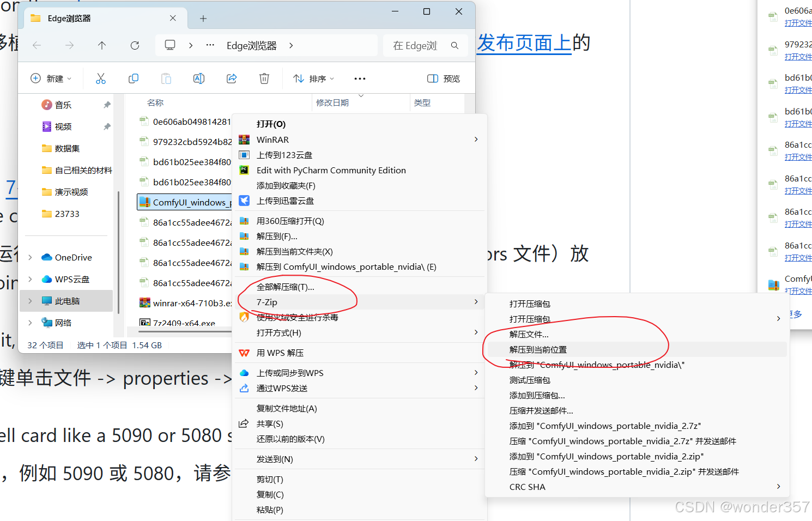Screen dimensions: 812x521
Task: Click the Up arrow to parent folder
Action: [x=102, y=45]
